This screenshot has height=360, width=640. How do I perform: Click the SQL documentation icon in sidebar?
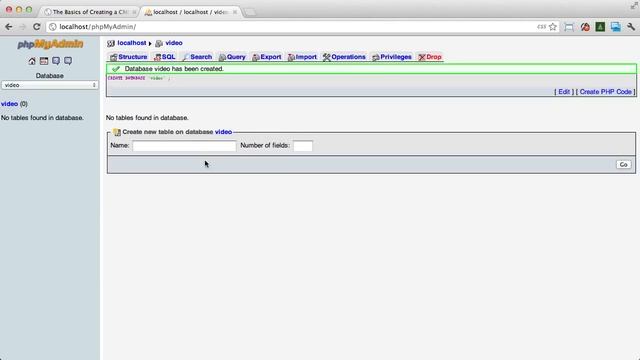(68, 61)
